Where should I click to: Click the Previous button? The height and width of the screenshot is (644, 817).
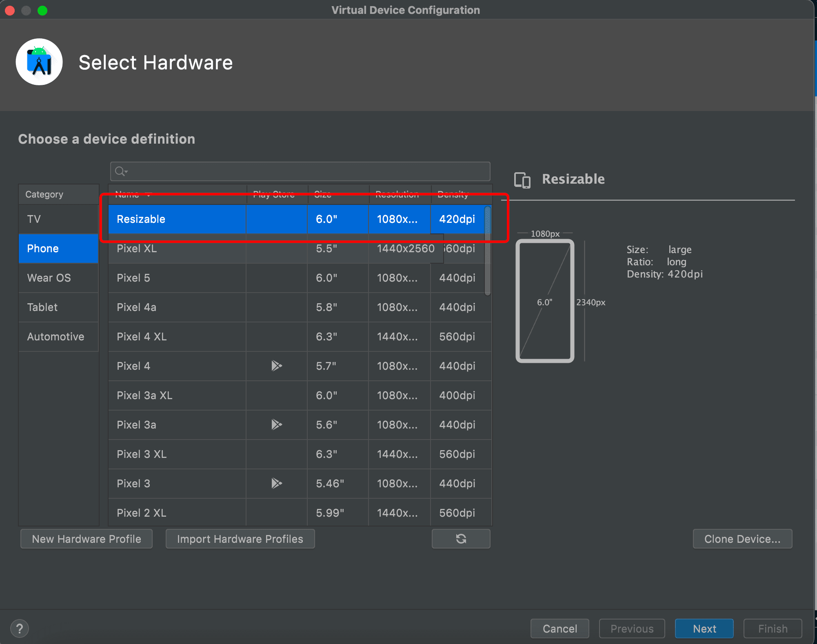[632, 628]
